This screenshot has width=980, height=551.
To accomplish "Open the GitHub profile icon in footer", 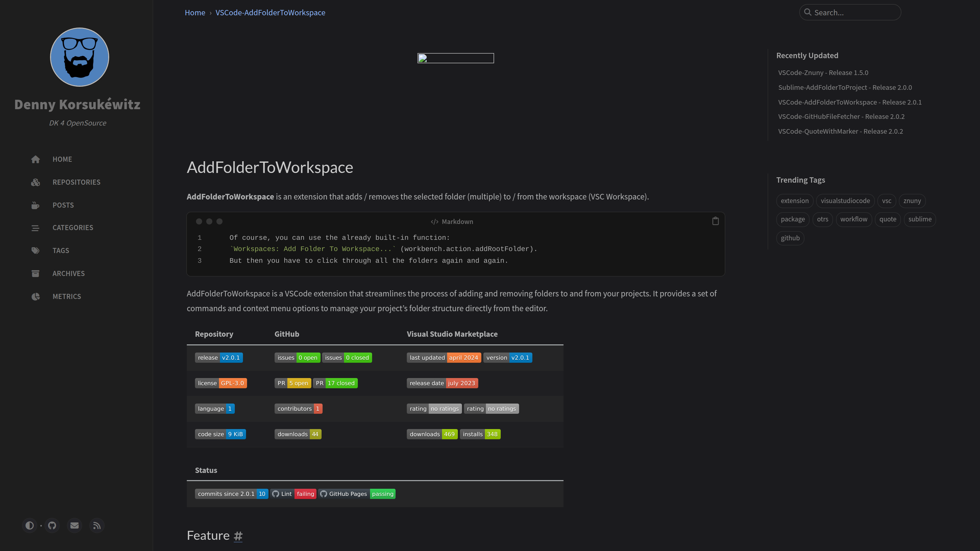I will 52,525.
